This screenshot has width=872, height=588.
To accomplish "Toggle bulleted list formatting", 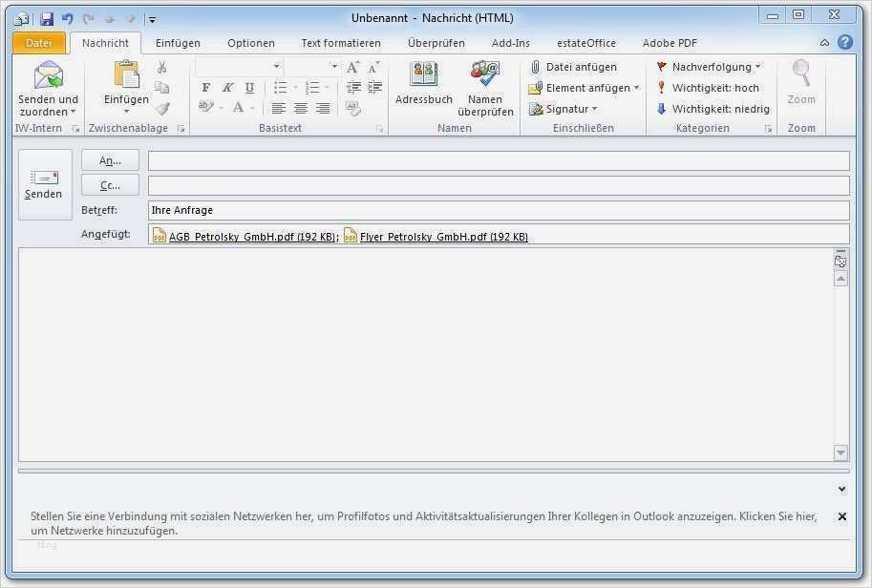I will point(281,87).
